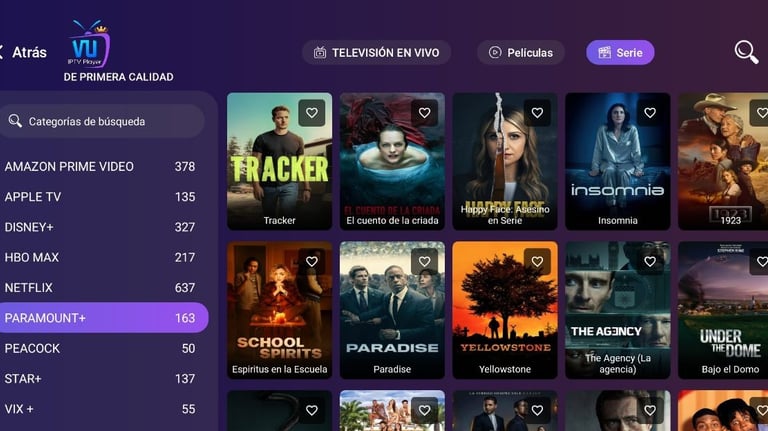Switch to the Películas tab
This screenshot has width=768, height=431.
coord(521,52)
